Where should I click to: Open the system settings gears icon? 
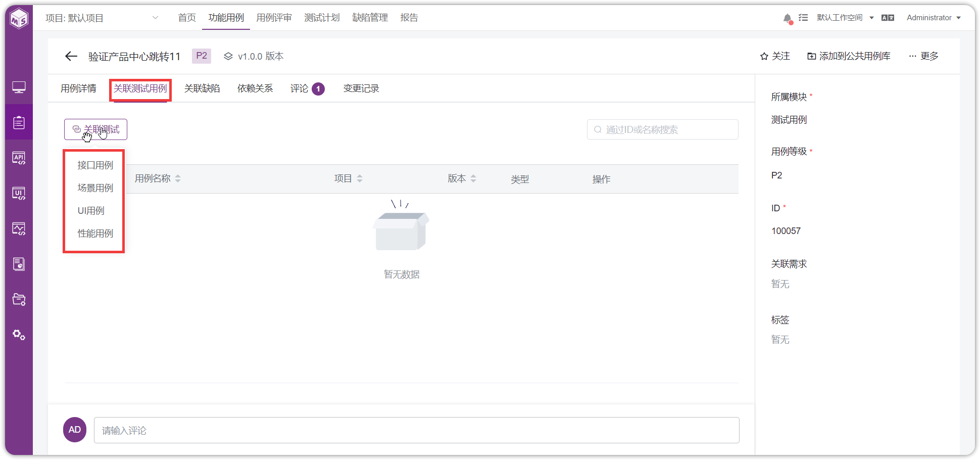tap(19, 335)
